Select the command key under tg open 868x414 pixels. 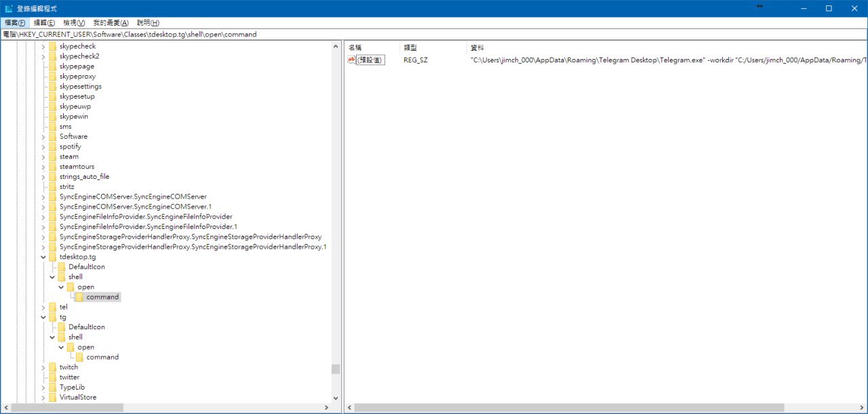pos(102,357)
